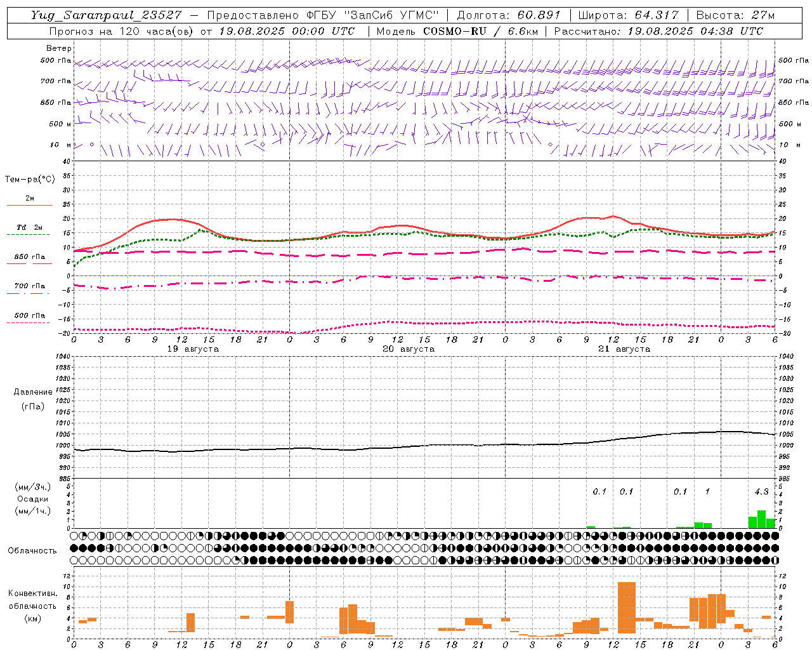Click the black pressure curve line

424,446
